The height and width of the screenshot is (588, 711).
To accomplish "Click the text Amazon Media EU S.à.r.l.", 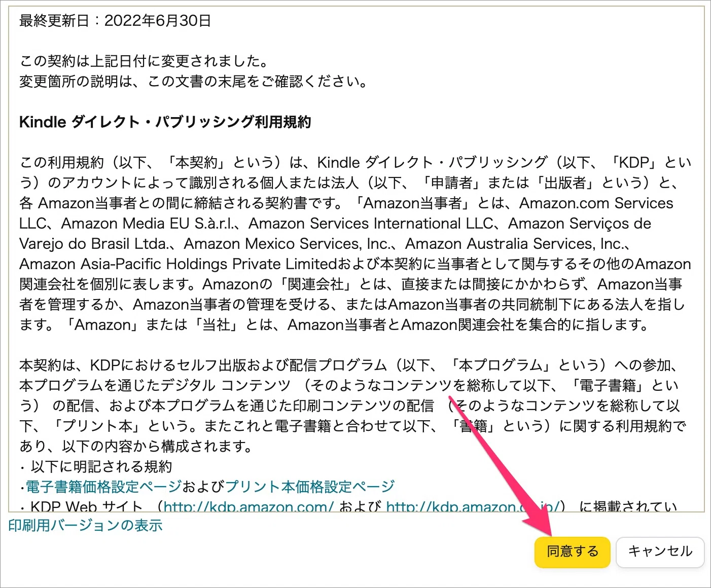I will point(148,223).
